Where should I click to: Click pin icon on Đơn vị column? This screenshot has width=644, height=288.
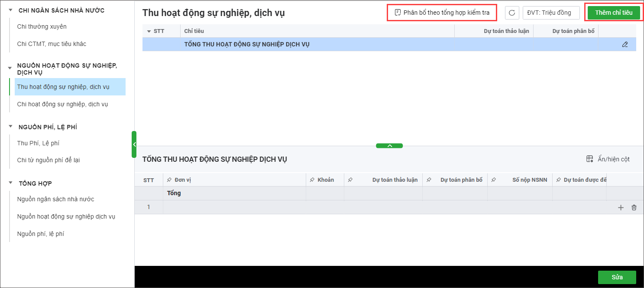[x=169, y=180]
